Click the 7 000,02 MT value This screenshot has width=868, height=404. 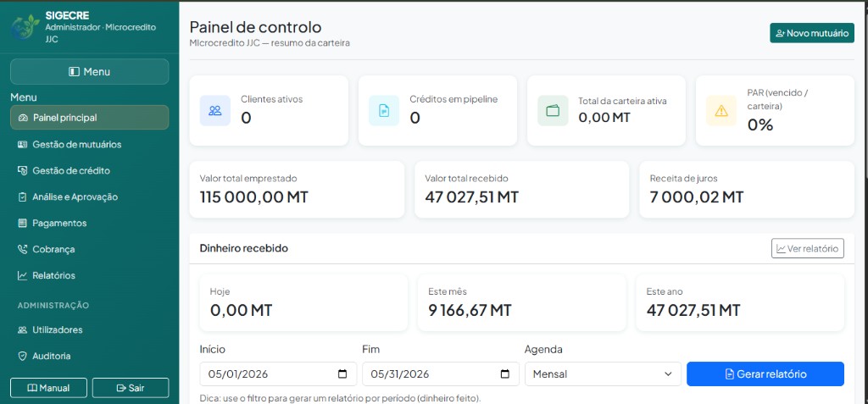[x=697, y=197]
